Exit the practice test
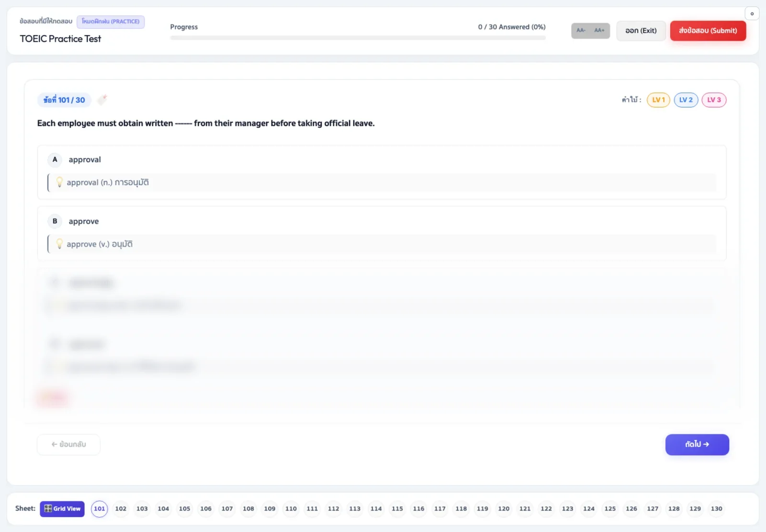This screenshot has height=532, width=766. [x=641, y=31]
